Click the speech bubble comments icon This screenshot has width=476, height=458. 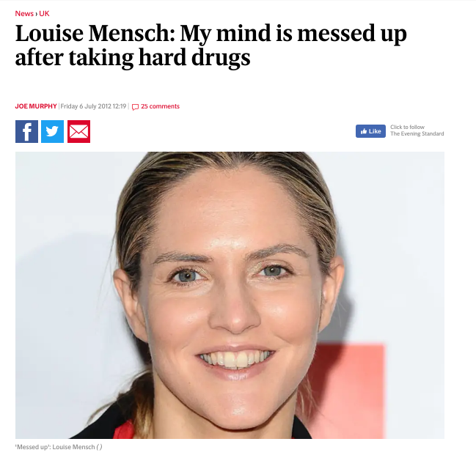pyautogui.click(x=135, y=107)
